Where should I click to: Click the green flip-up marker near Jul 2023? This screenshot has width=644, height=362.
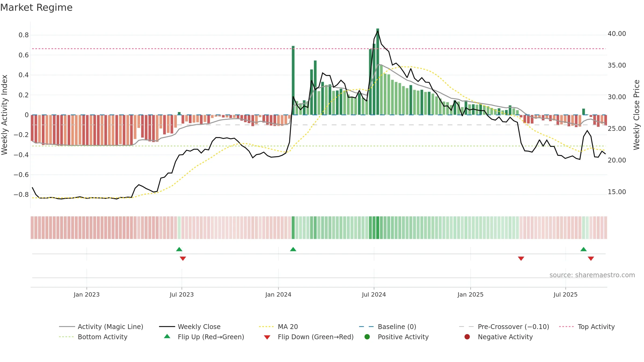click(179, 249)
